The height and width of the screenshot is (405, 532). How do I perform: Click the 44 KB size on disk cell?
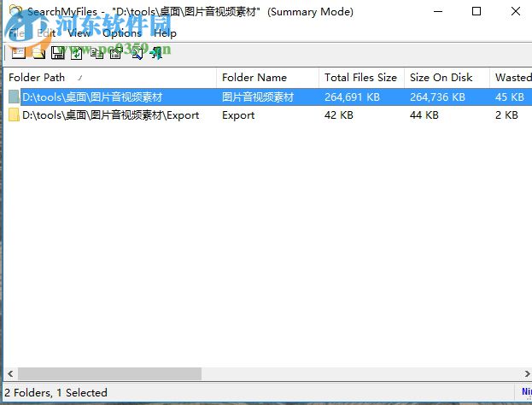tap(424, 115)
